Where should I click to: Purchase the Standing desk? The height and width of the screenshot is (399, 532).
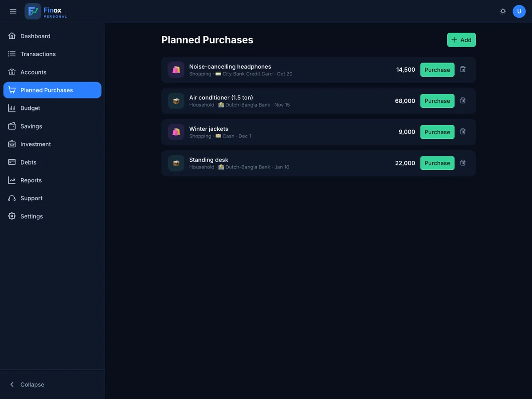437,163
